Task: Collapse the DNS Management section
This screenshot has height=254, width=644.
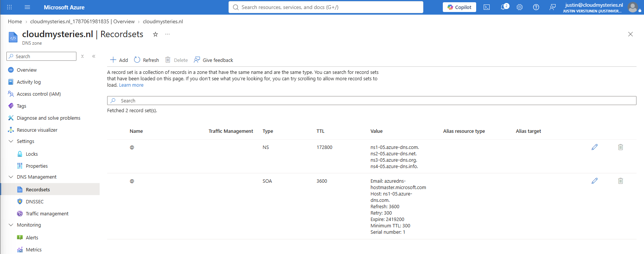Action: click(x=10, y=177)
